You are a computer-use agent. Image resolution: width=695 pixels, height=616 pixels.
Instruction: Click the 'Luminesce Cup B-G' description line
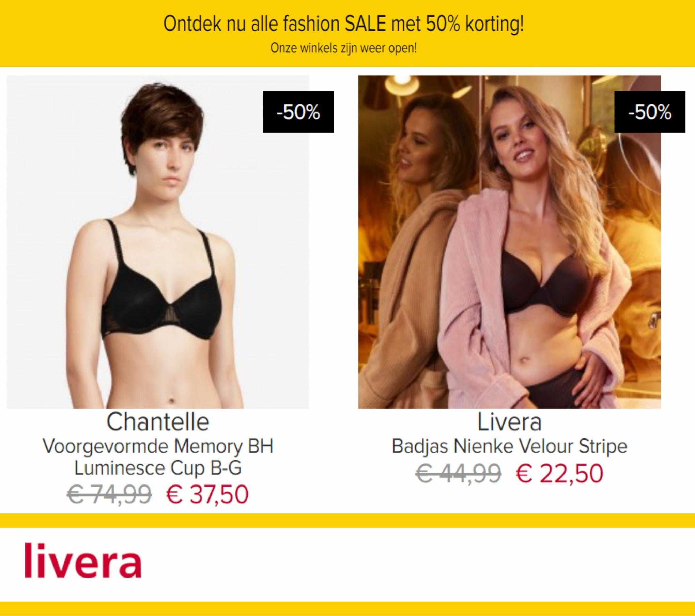coord(158,468)
